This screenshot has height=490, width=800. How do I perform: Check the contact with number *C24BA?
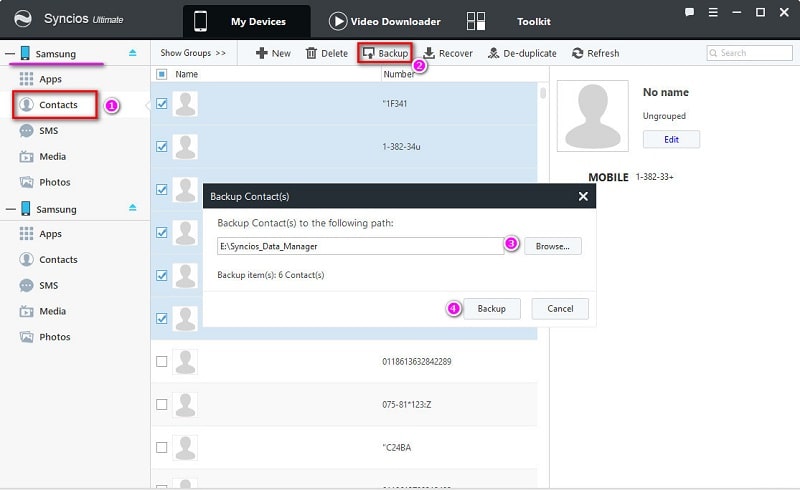162,447
